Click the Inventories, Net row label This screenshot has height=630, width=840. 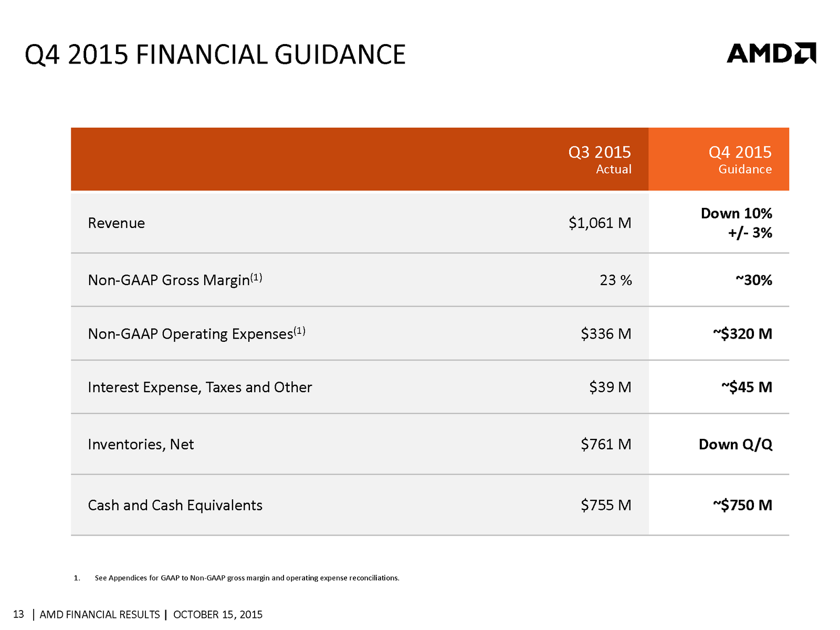coord(141,445)
